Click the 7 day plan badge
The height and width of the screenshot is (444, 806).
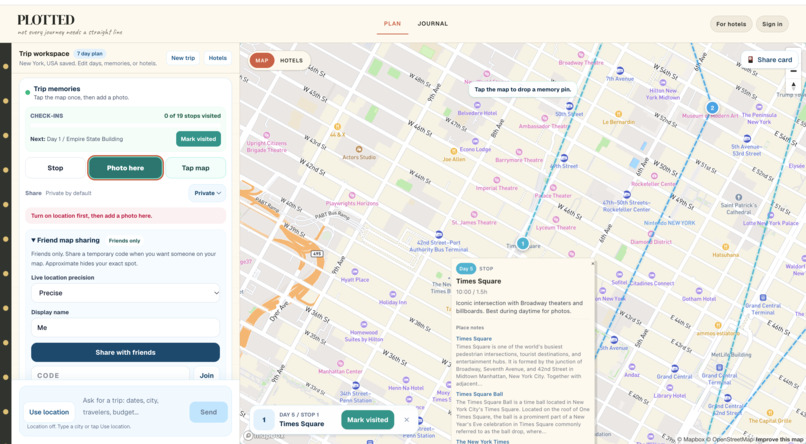[90, 53]
